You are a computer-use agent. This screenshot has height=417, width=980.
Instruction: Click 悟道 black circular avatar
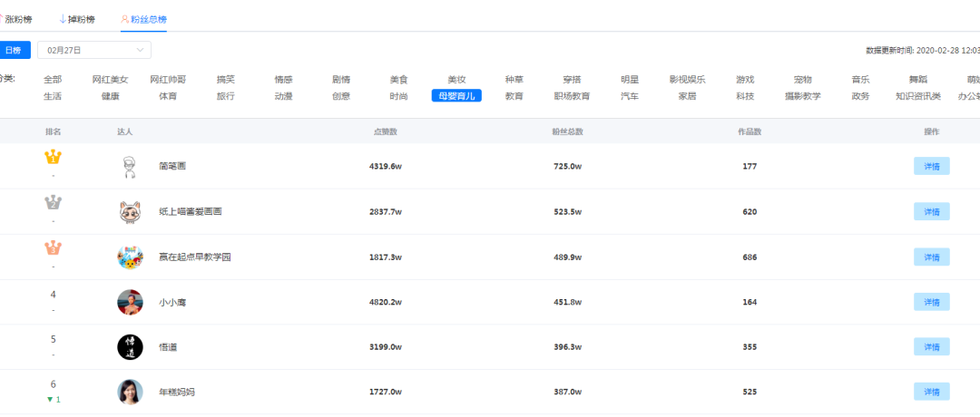(130, 347)
